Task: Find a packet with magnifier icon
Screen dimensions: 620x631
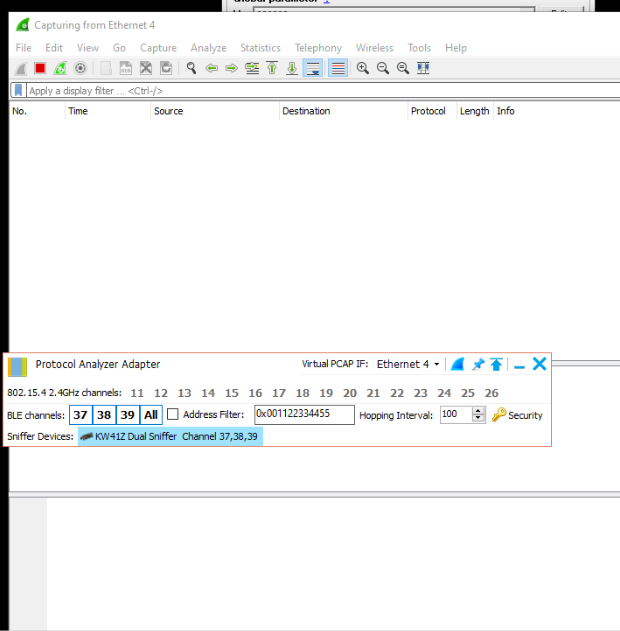Action: [x=192, y=68]
